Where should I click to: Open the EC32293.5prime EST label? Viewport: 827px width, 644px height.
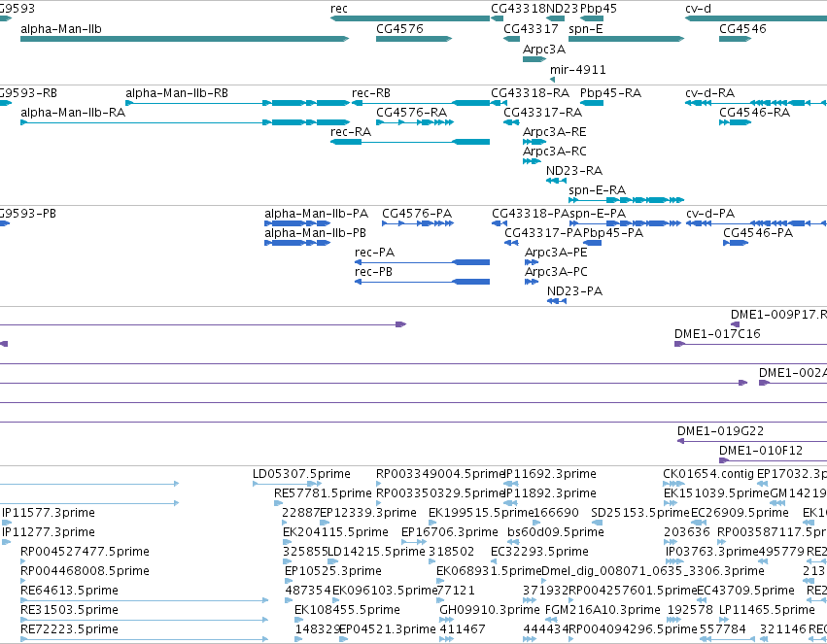point(539,552)
